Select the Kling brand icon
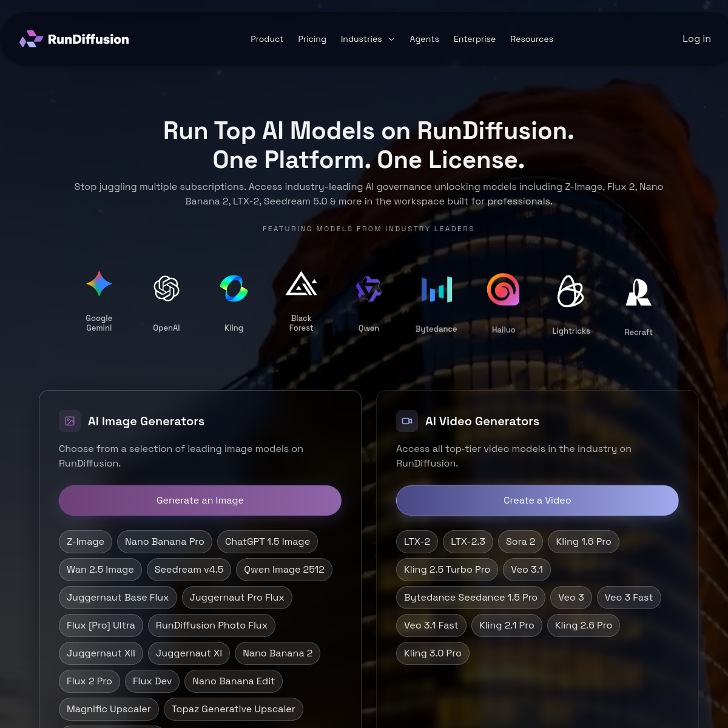 234,289
